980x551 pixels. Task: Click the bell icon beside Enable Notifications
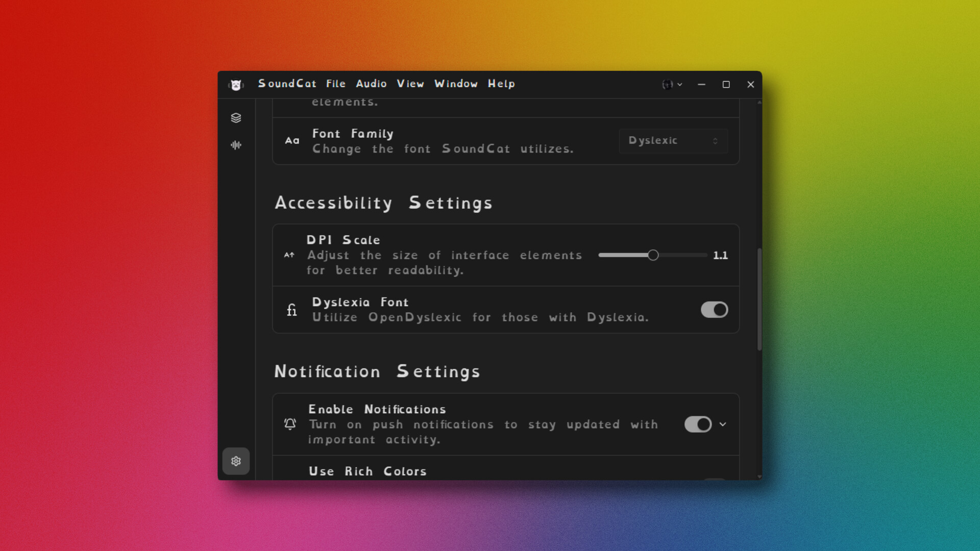[x=290, y=424]
